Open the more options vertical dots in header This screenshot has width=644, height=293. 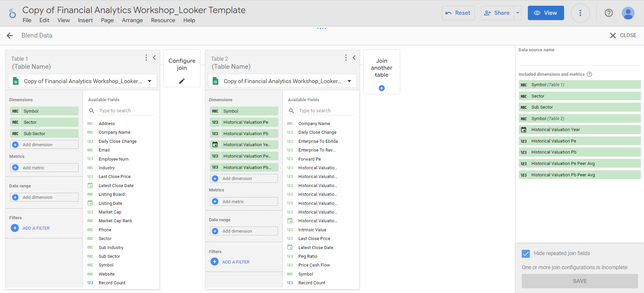(x=580, y=13)
